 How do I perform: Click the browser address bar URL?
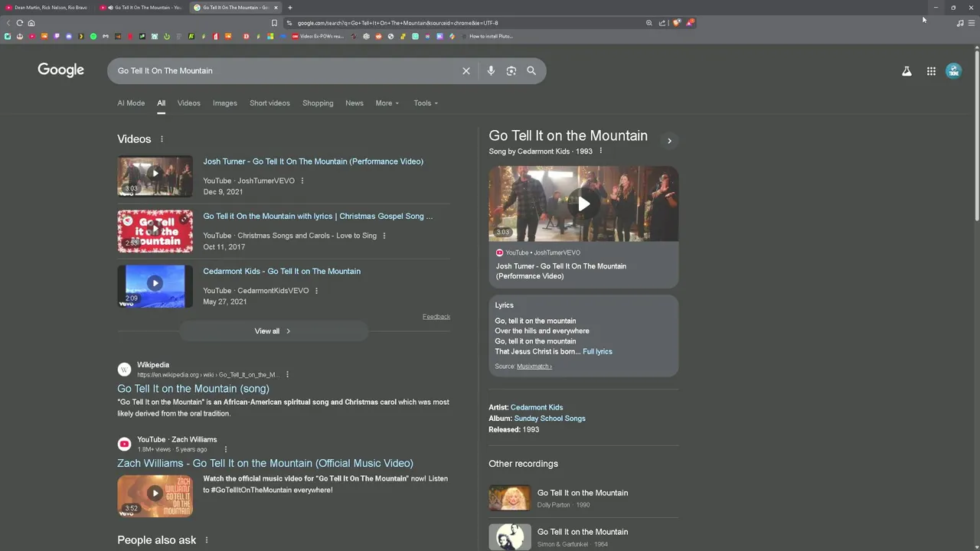click(397, 23)
